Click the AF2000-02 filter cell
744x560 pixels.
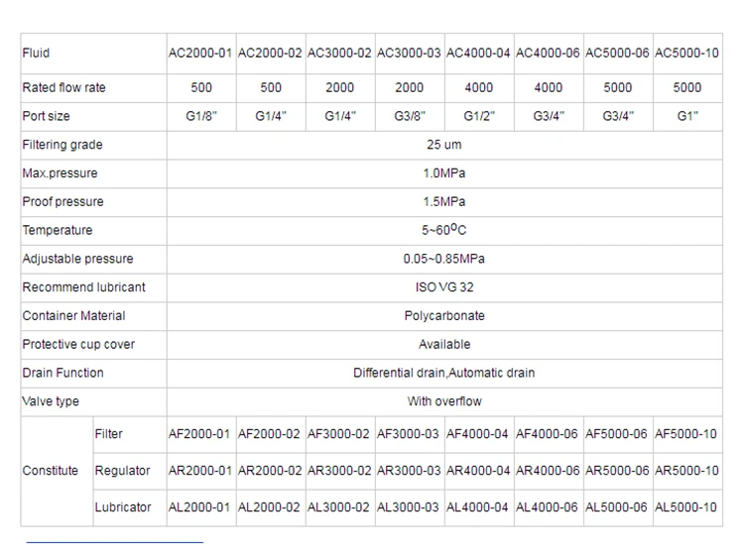click(271, 434)
